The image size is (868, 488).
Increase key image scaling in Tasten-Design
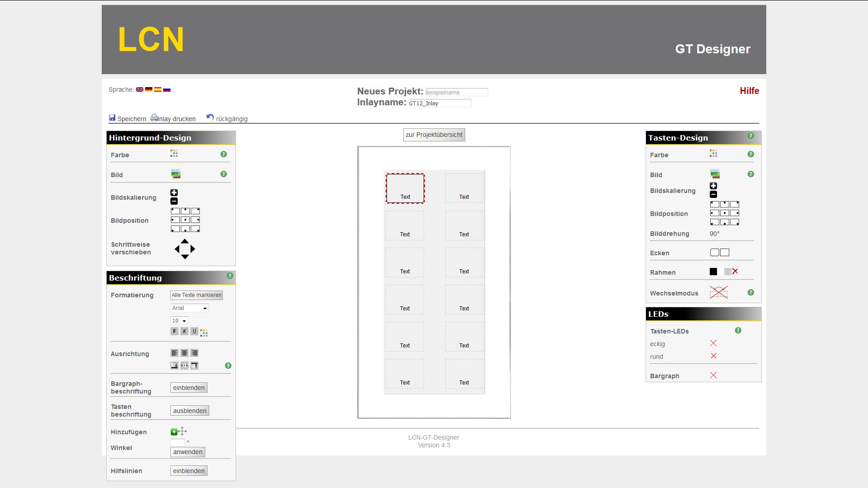pos(713,186)
